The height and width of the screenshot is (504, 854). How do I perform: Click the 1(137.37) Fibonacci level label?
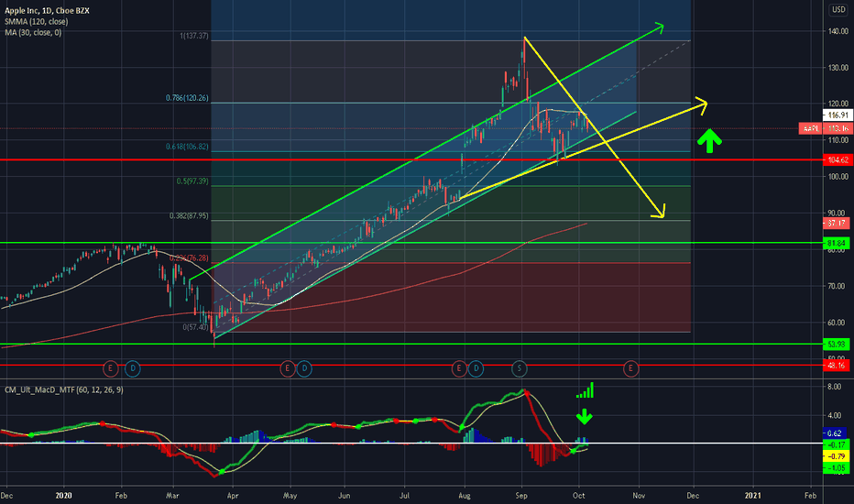click(x=194, y=36)
